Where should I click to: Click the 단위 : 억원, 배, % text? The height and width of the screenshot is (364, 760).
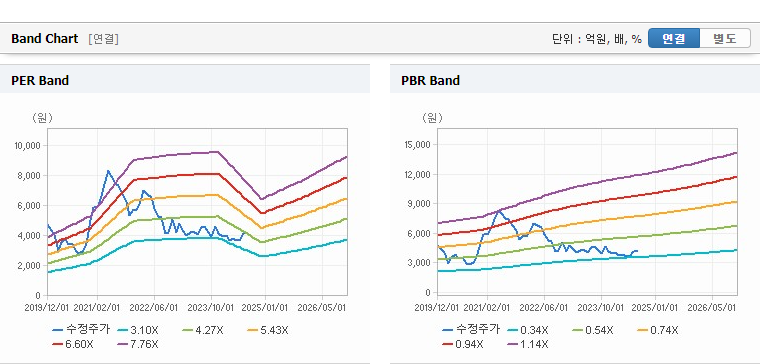point(597,39)
